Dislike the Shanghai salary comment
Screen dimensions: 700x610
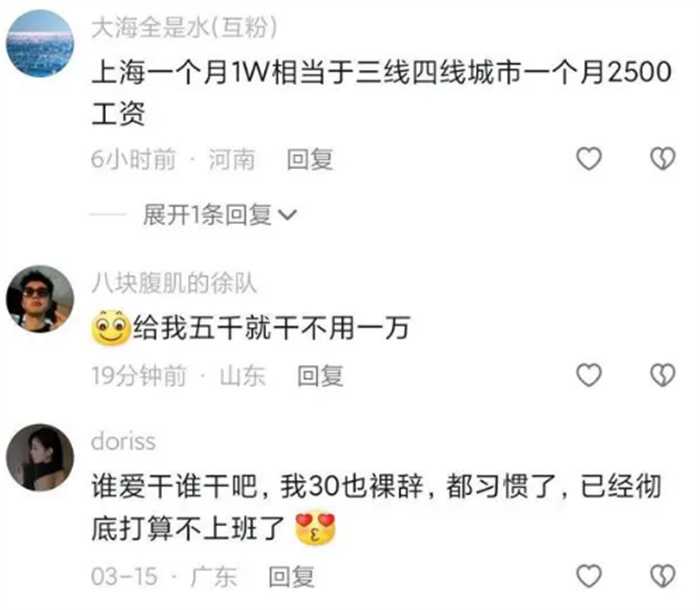pos(662,159)
